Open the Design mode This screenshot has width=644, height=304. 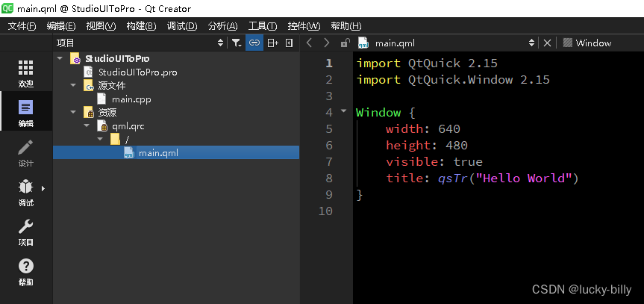pyautogui.click(x=26, y=152)
